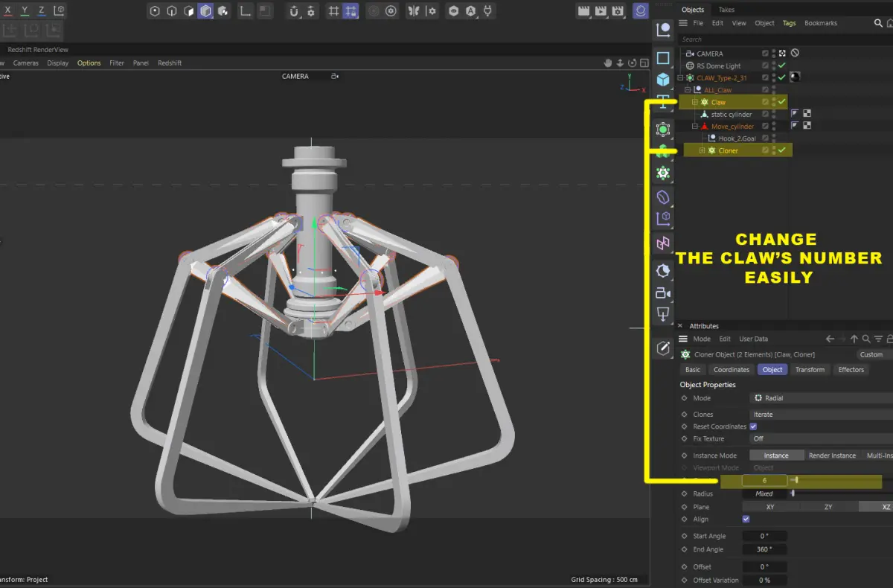Open render settings clapperboard with gear
The image size is (893, 588).
point(618,11)
